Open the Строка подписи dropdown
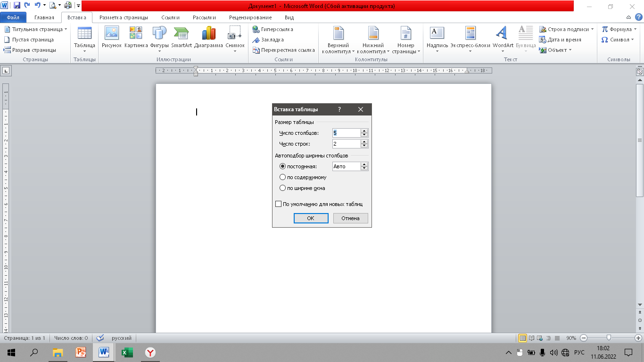This screenshot has width=644, height=362. pos(593,29)
